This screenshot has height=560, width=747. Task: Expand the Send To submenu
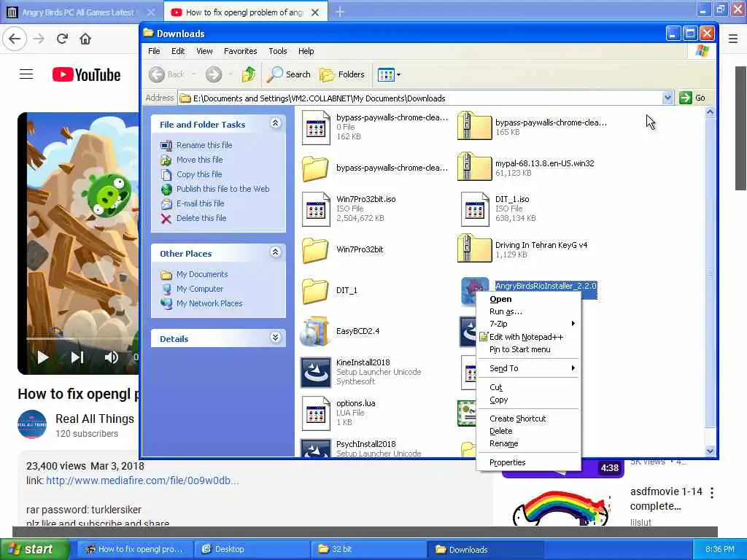pos(529,368)
